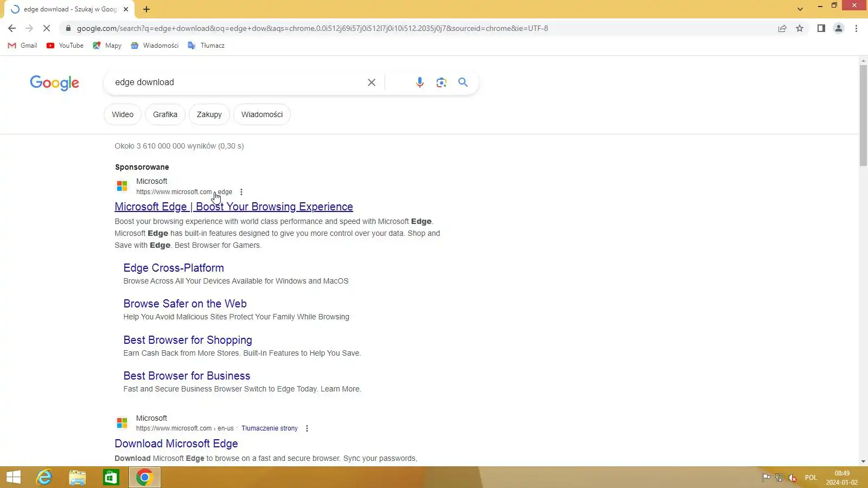The height and width of the screenshot is (488, 868).
Task: Bookmark this page with the star icon
Action: [x=800, y=28]
